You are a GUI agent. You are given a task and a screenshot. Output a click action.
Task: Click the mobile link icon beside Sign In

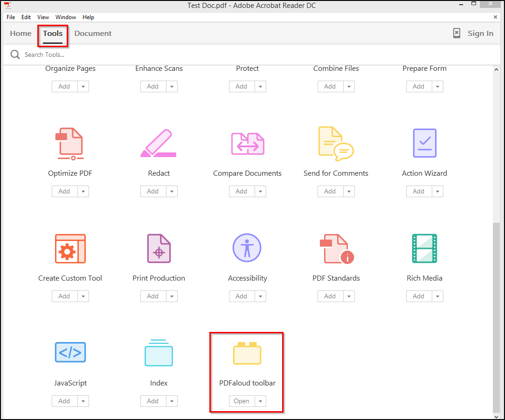[x=457, y=33]
